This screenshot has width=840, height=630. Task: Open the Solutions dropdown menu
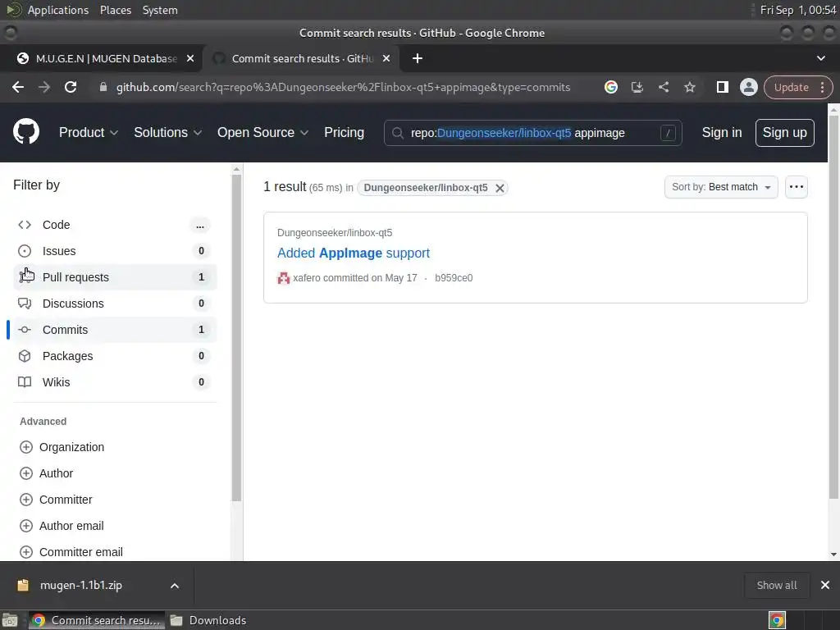[x=167, y=132]
